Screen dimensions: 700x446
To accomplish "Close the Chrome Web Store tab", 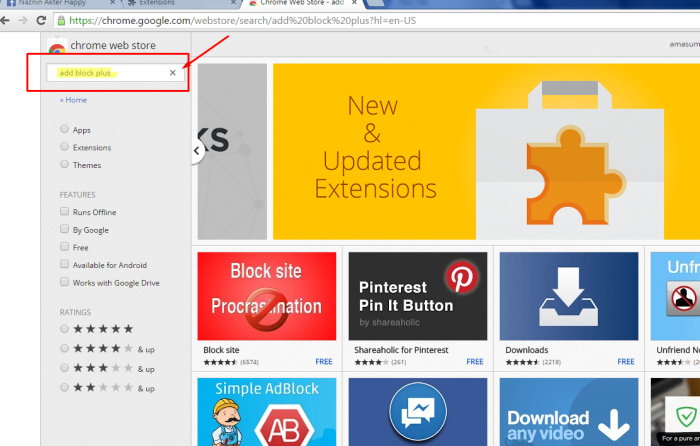I will 354,3.
